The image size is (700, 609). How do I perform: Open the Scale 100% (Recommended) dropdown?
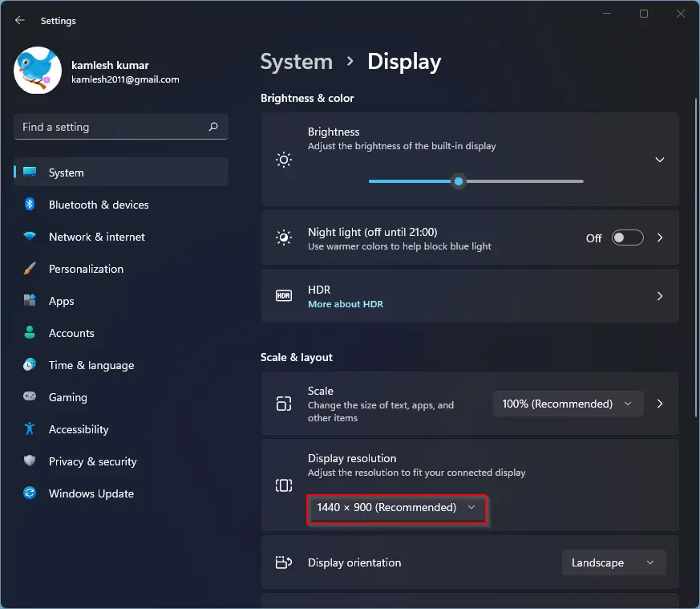click(568, 404)
